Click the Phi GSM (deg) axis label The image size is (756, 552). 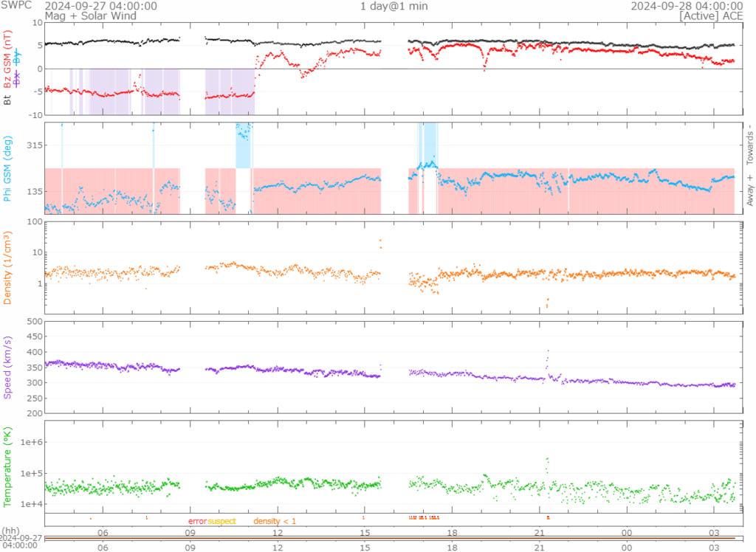8,168
